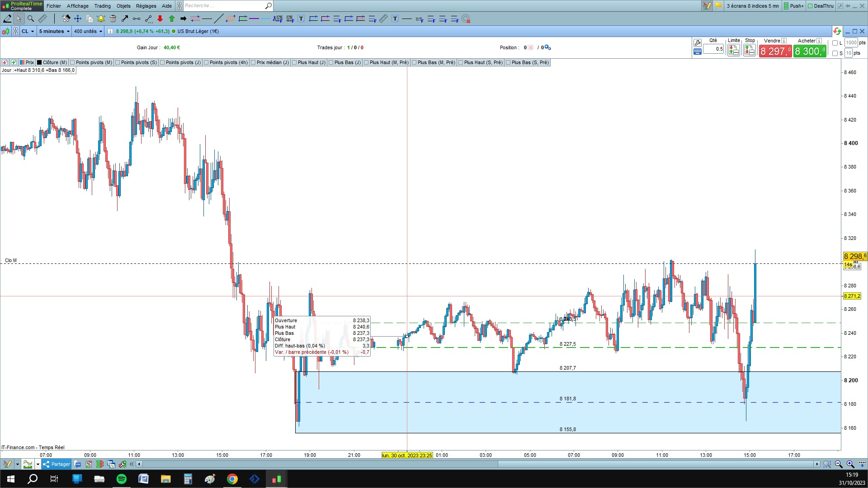Image resolution: width=868 pixels, height=488 pixels.
Task: Choose the ellipse drawing tool
Action: click(x=231, y=19)
